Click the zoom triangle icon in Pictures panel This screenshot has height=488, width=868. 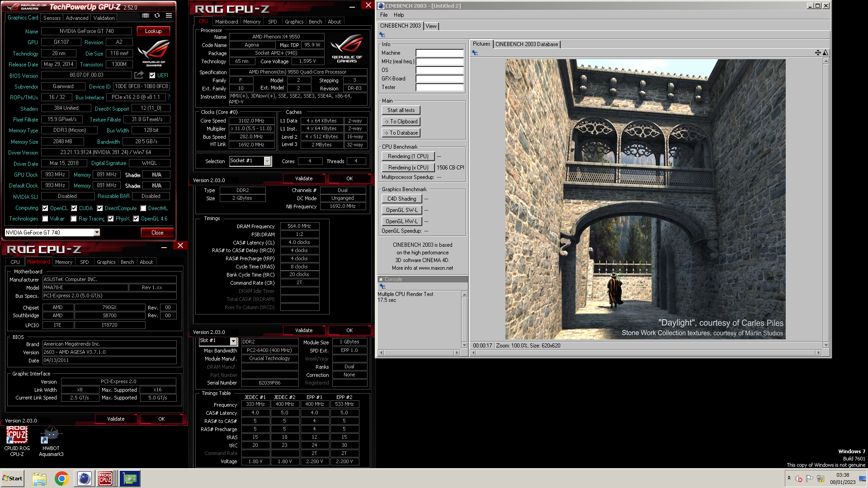[x=826, y=53]
